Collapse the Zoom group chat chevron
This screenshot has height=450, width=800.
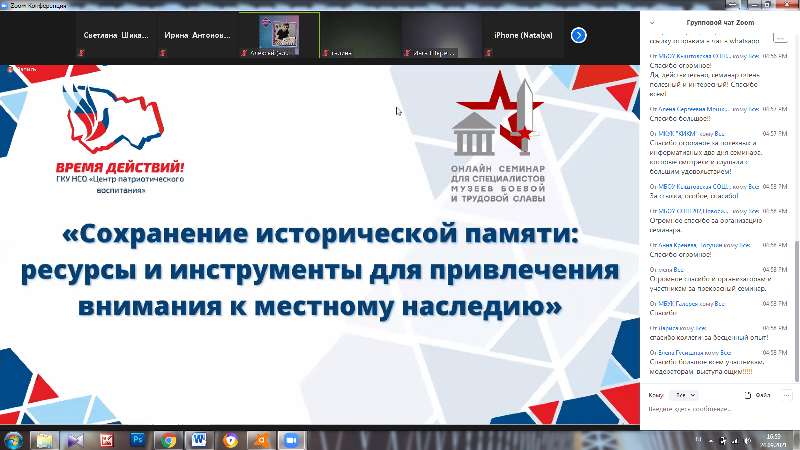(x=652, y=23)
